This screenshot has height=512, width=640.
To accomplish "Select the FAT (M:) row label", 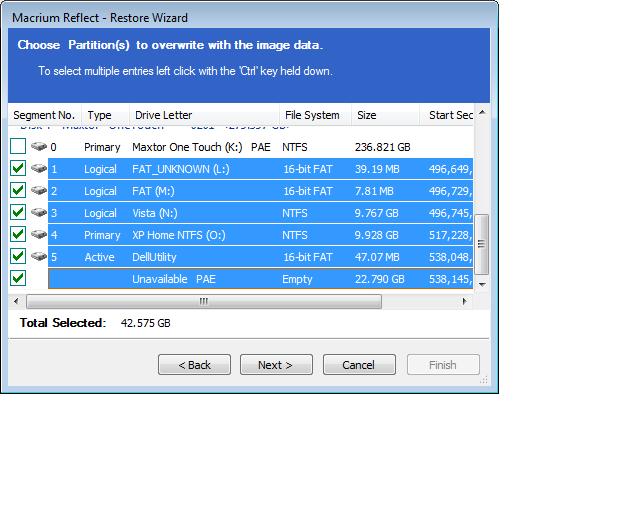I will pyautogui.click(x=153, y=191).
